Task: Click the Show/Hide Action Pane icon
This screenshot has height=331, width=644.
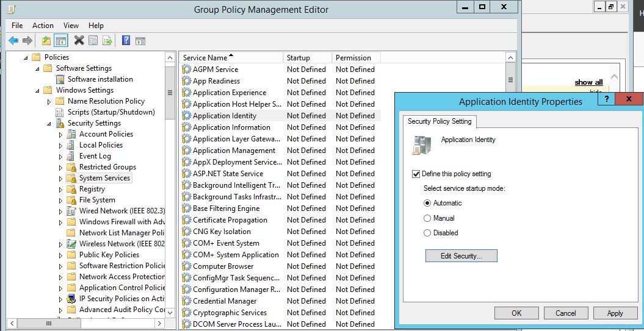Action: 140,41
